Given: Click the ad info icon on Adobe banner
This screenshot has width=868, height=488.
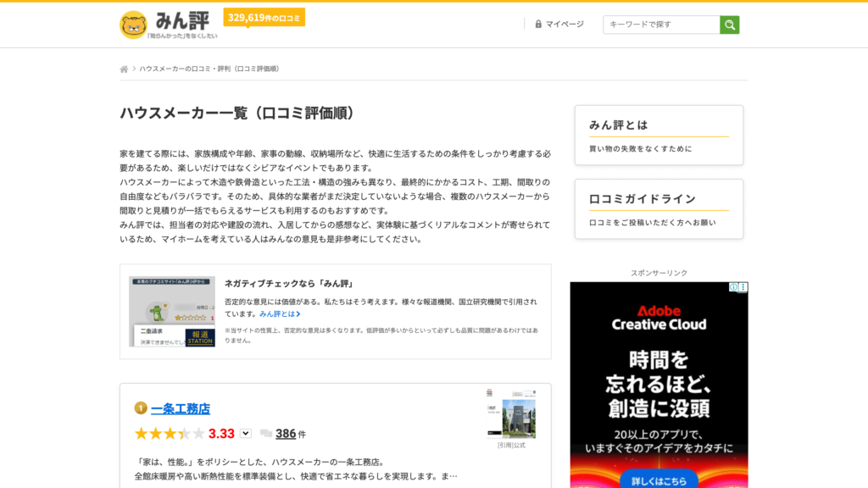Looking at the screenshot, I should pyautogui.click(x=734, y=287).
